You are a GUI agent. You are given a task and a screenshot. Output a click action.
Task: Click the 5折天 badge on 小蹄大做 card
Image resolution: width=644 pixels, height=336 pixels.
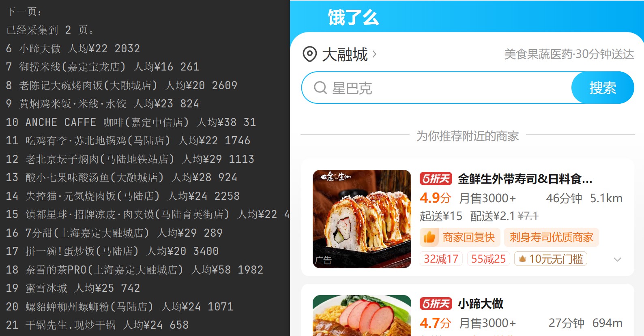click(x=436, y=304)
